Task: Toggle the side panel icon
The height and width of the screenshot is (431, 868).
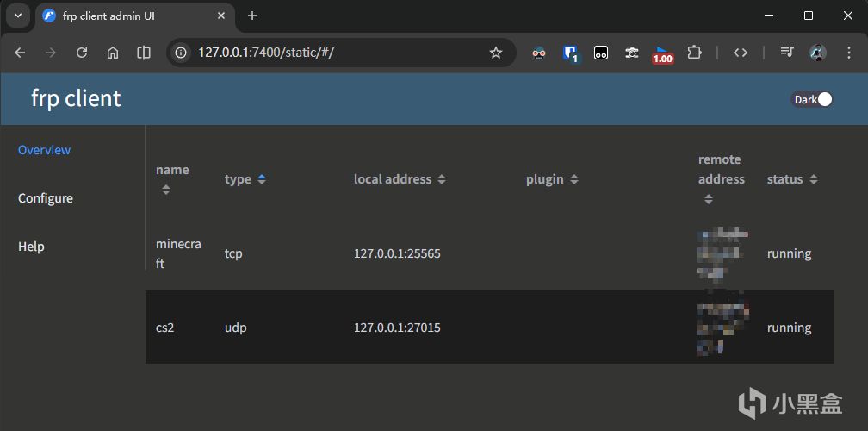Action: 144,53
